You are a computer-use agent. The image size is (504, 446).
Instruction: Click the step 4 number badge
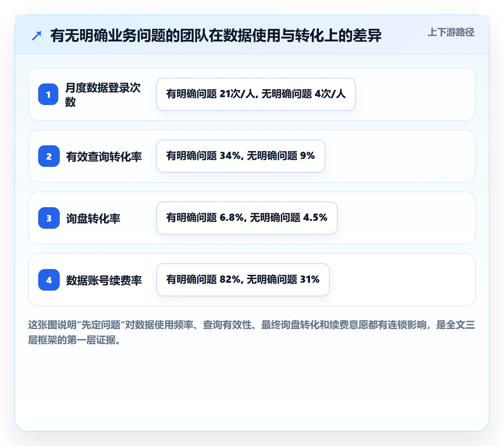(49, 280)
